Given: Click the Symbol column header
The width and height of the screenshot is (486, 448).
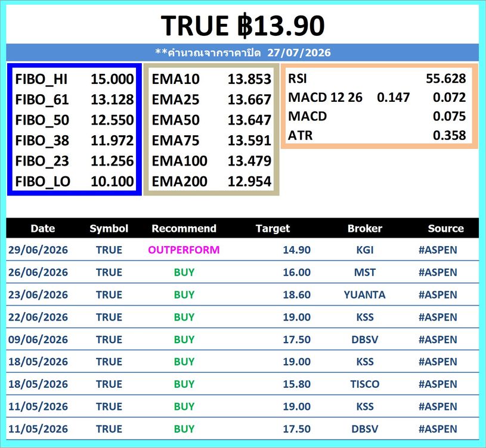Looking at the screenshot, I should pyautogui.click(x=109, y=229).
